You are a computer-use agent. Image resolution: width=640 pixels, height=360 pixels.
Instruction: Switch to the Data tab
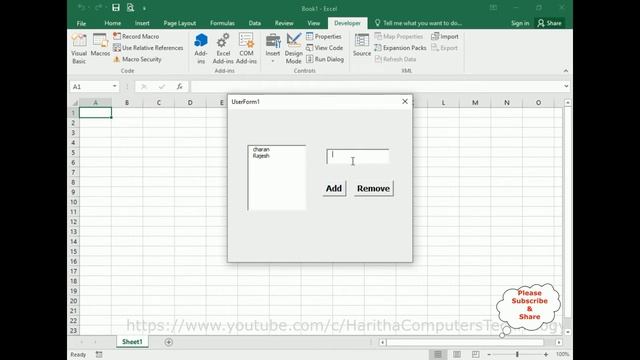coord(255,23)
